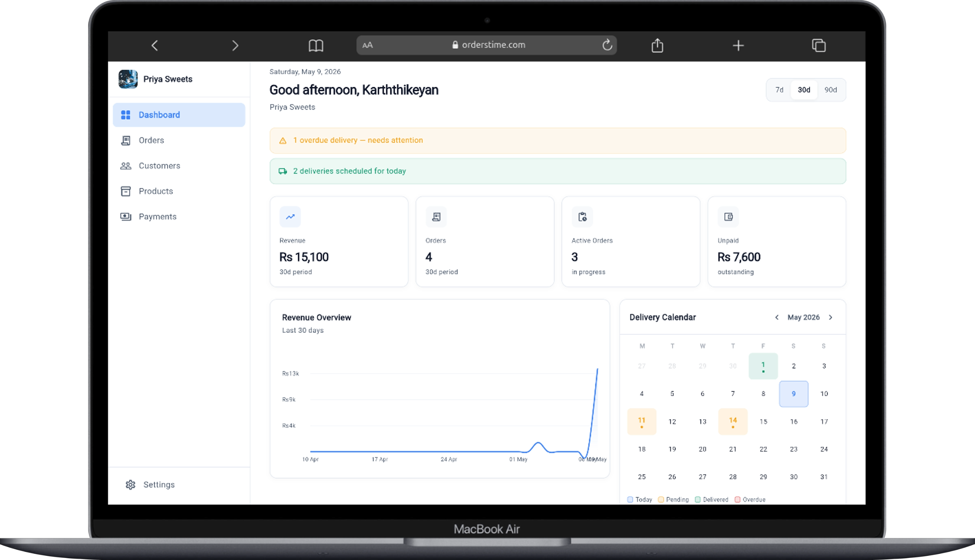This screenshot has height=560, width=975.
Task: Click the warning triangle icon in alert
Action: 283,141
